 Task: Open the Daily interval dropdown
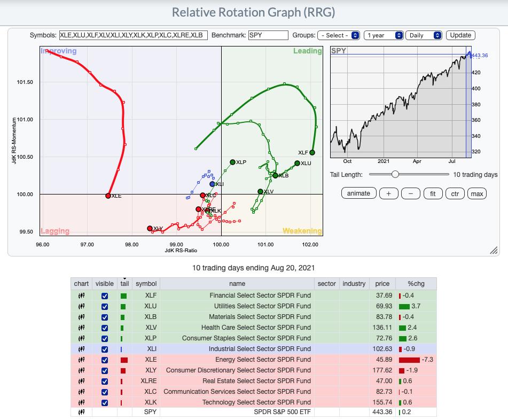pos(424,35)
